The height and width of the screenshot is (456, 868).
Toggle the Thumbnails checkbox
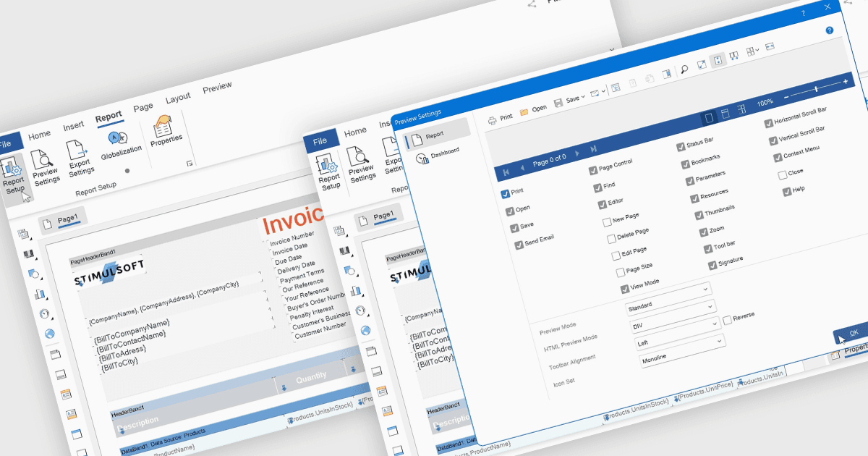(699, 216)
